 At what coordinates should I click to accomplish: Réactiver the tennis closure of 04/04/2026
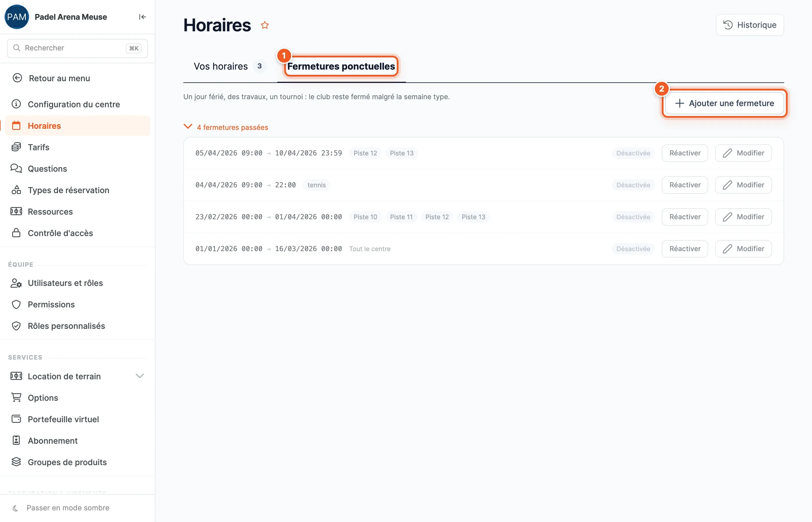(685, 185)
